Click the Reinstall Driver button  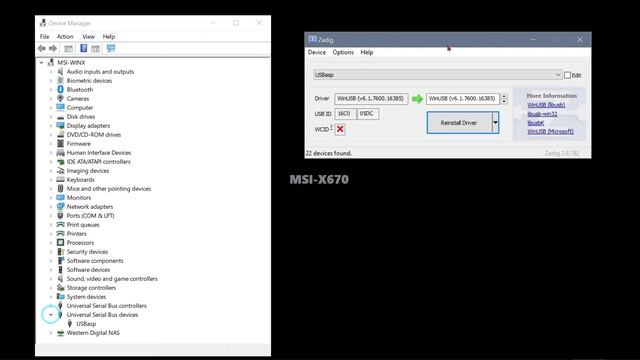coord(459,122)
